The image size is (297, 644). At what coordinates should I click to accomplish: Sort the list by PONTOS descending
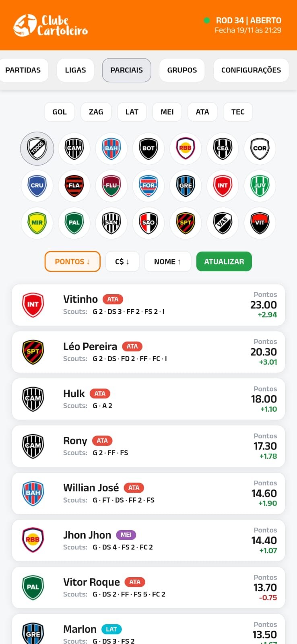(72, 262)
